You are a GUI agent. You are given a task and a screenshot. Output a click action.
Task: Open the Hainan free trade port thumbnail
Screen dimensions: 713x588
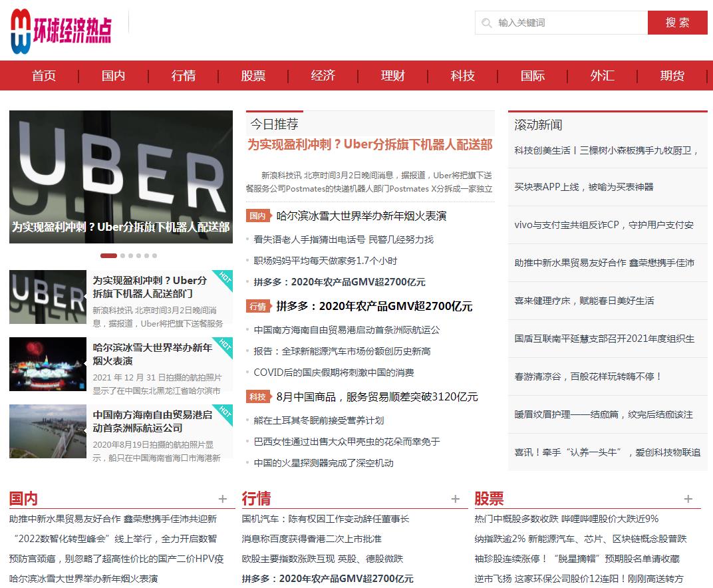[48, 431]
